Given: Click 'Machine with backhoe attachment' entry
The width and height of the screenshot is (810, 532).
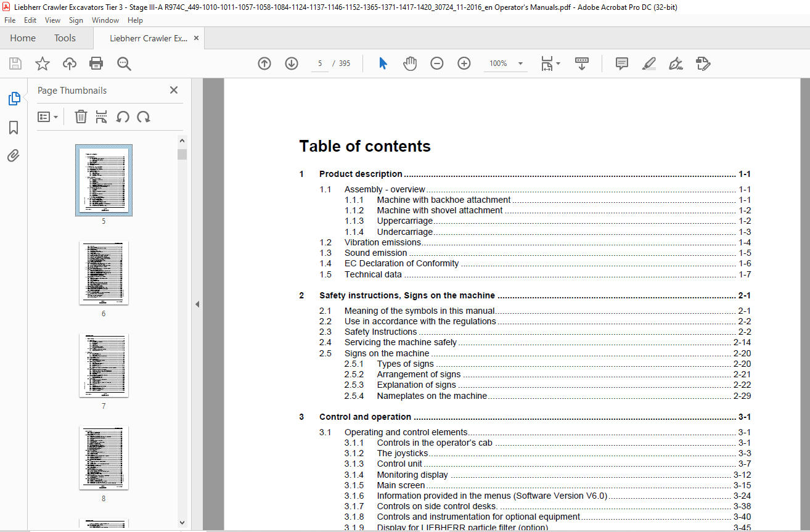Looking at the screenshot, I should [444, 200].
